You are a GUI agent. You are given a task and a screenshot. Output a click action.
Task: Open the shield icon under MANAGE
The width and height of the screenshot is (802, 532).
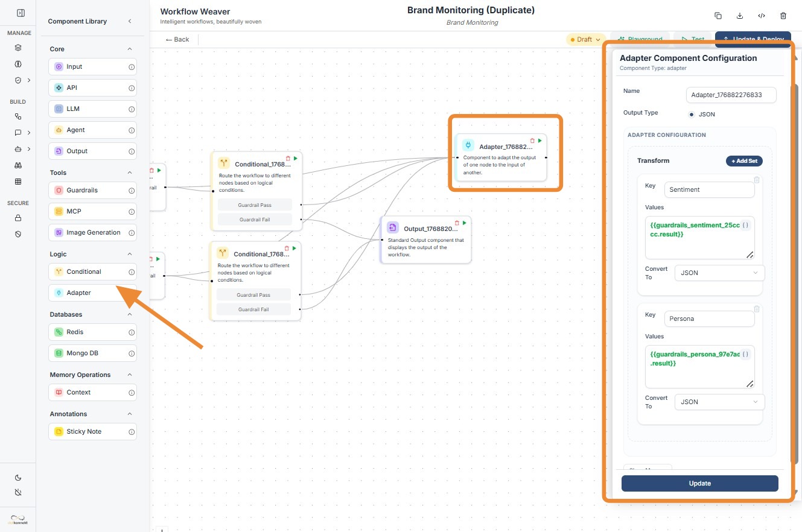point(18,80)
